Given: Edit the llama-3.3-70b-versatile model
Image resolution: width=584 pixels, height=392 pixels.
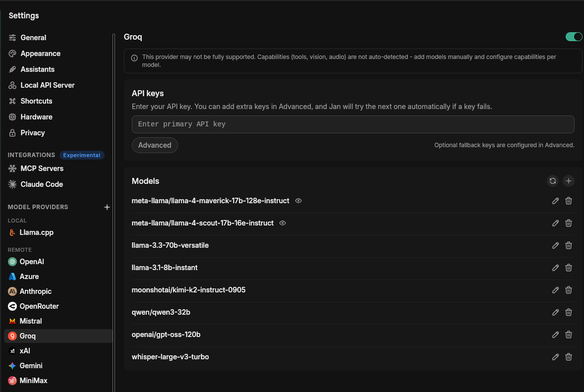Looking at the screenshot, I should click(555, 246).
